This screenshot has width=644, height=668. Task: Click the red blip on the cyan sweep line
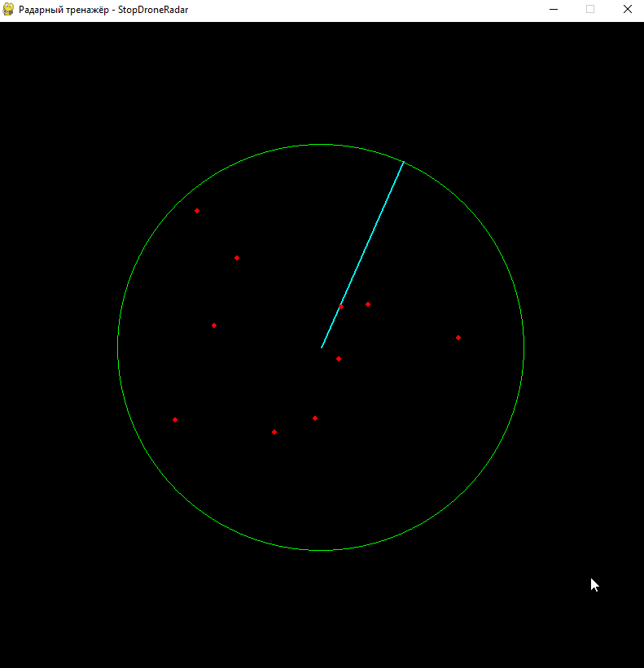(x=341, y=307)
